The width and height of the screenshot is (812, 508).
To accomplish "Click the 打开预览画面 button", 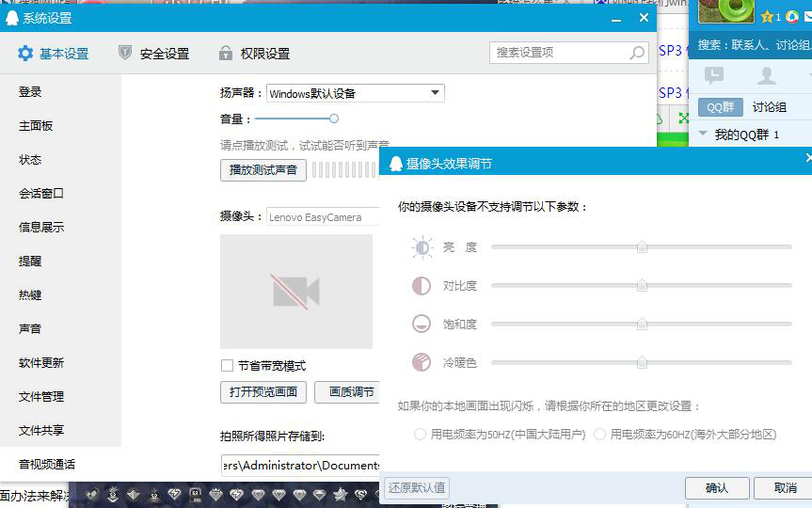I will (263, 392).
